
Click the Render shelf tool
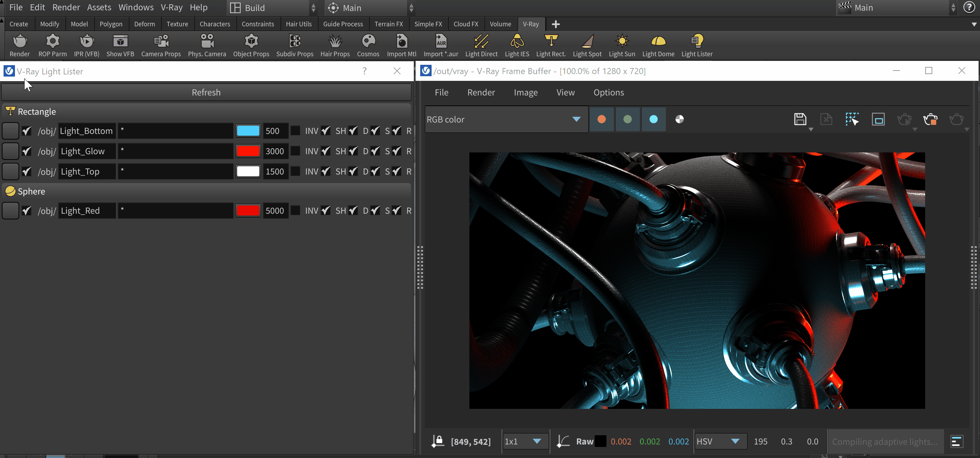19,45
